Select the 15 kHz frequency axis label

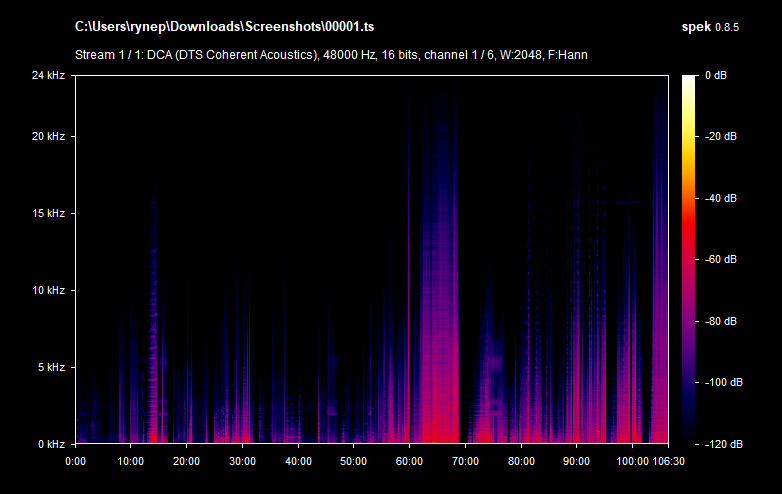(47, 213)
